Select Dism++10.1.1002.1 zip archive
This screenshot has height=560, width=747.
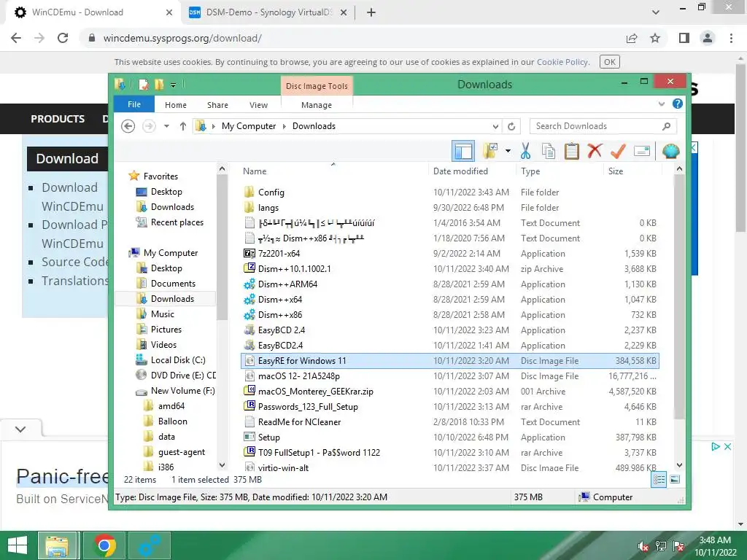[450, 268]
